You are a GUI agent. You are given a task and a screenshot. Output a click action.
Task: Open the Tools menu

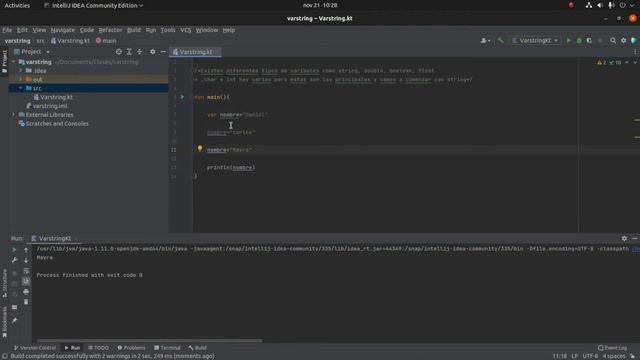tap(168, 30)
